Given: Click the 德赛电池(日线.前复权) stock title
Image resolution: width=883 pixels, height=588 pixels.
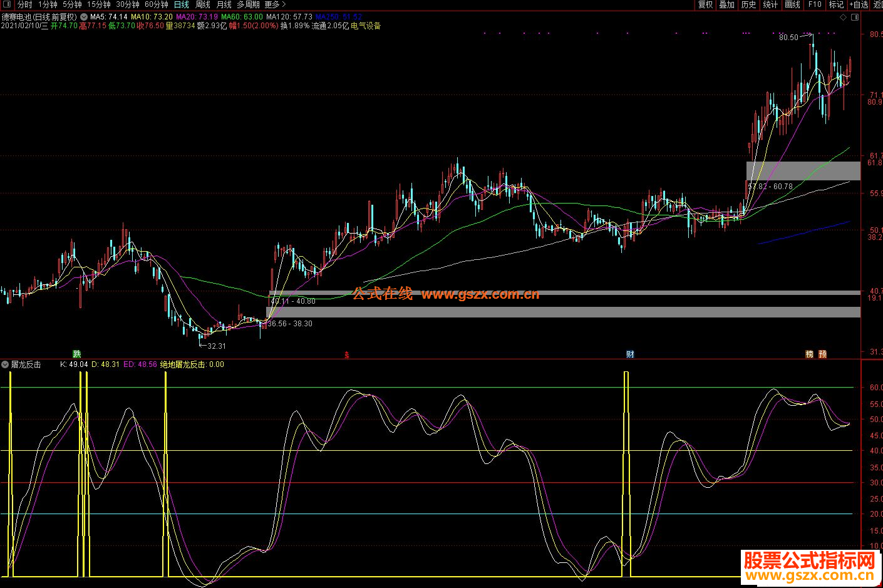Looking at the screenshot, I should [x=39, y=17].
